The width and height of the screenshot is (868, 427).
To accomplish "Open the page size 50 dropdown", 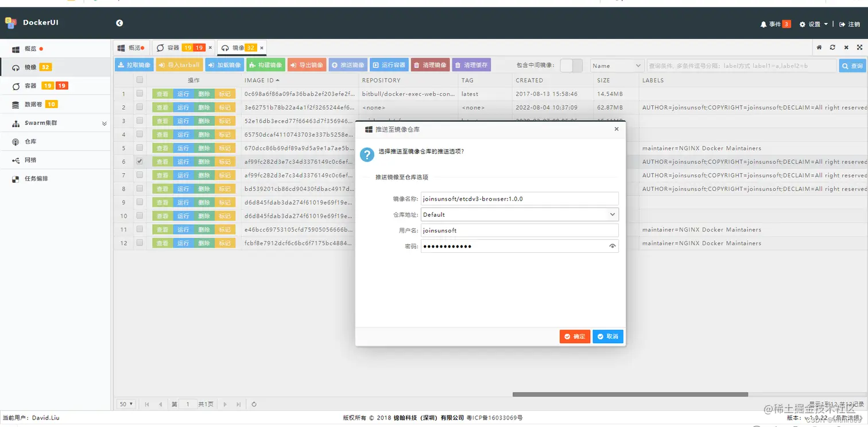I will [x=126, y=404].
